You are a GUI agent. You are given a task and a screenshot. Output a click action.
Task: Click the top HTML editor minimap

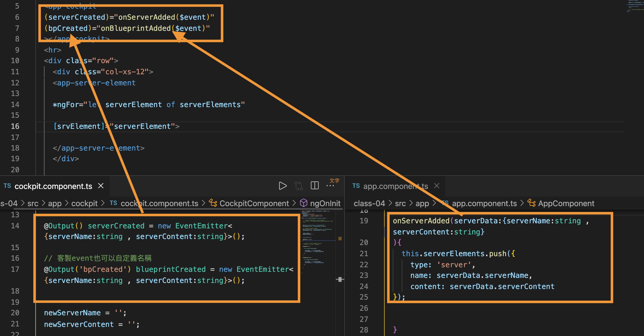click(635, 6)
